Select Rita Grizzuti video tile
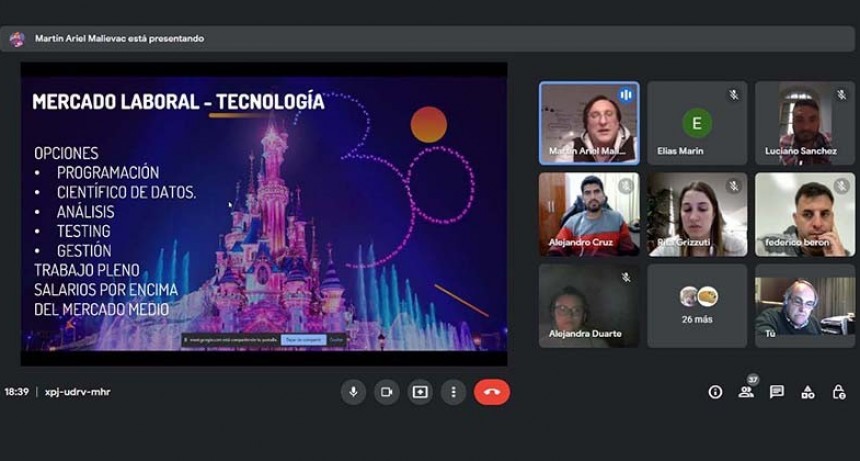 pyautogui.click(x=697, y=214)
